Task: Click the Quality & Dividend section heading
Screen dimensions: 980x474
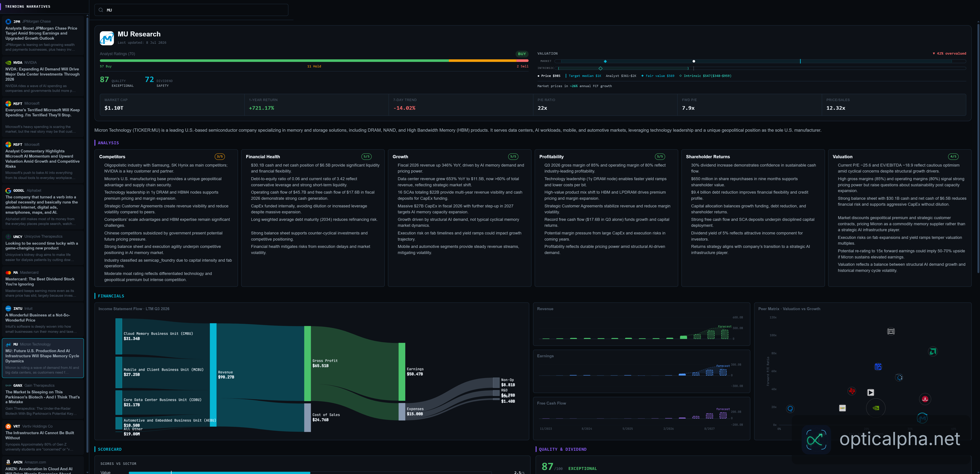Action: point(562,449)
